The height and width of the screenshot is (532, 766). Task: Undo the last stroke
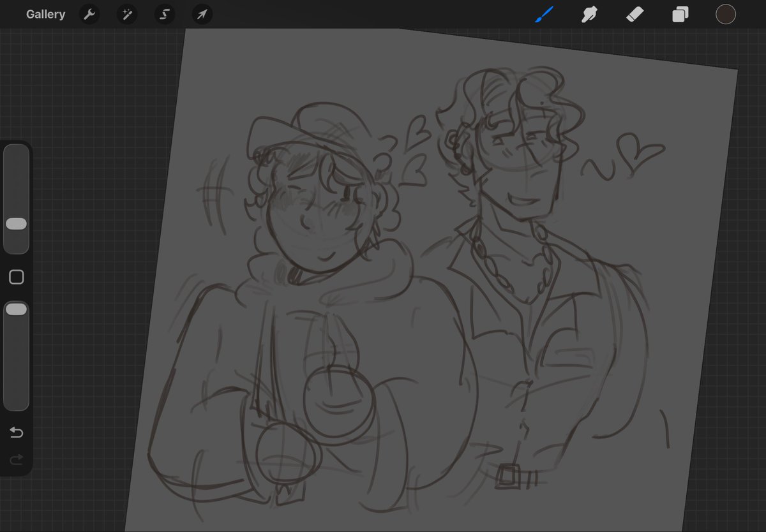[17, 433]
